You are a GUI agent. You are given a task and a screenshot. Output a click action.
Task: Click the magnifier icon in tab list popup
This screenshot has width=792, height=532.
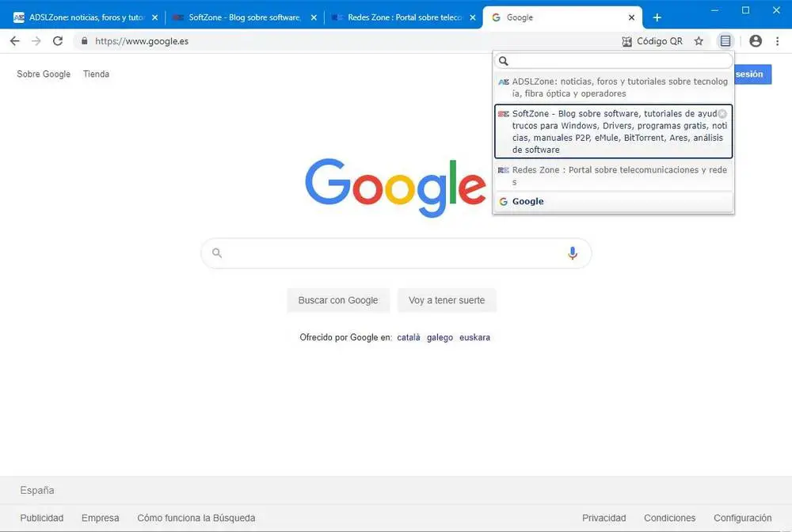504,61
